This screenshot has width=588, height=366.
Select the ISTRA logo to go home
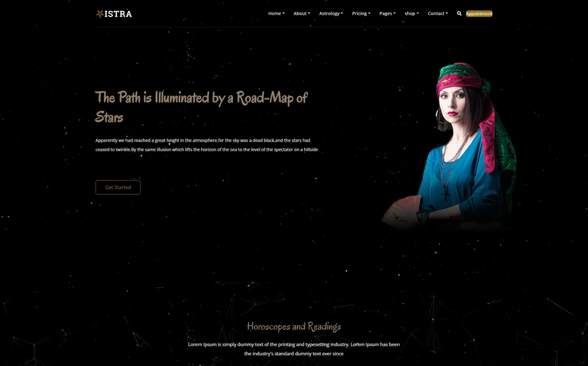[115, 13]
